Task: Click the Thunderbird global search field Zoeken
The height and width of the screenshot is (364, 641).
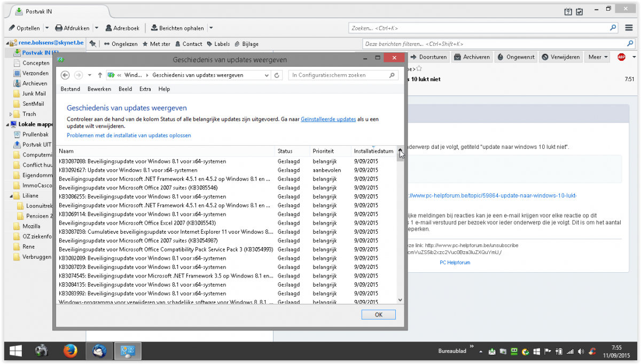Action: (483, 28)
